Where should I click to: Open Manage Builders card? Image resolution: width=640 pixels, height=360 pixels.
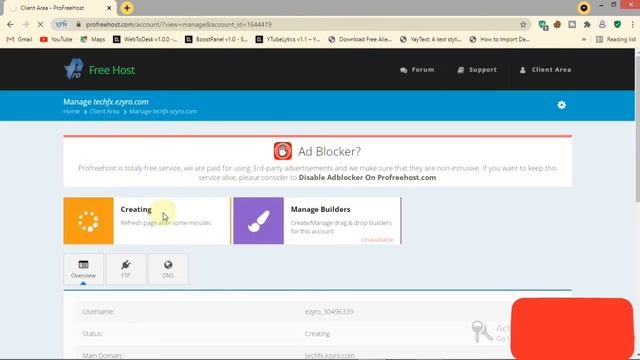(x=317, y=221)
